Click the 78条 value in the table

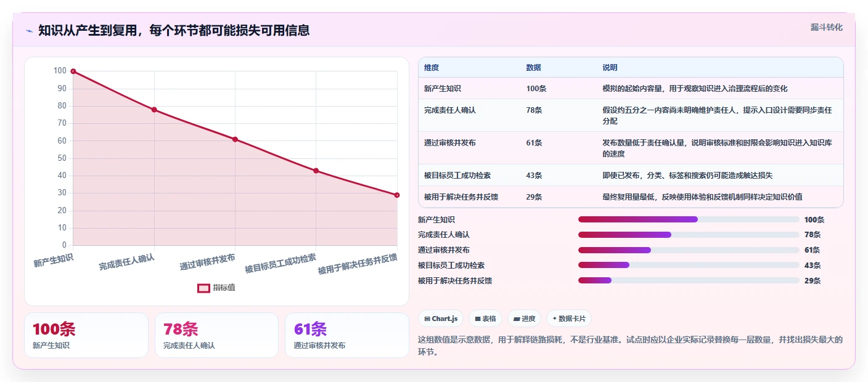pos(534,110)
